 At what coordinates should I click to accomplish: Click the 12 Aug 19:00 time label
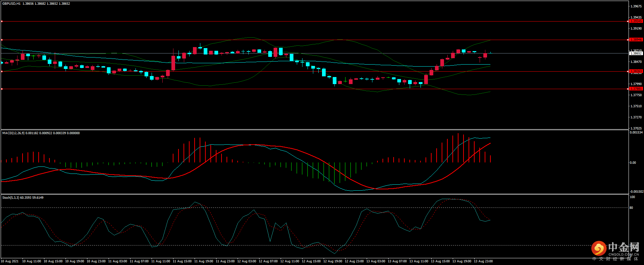[333, 261]
